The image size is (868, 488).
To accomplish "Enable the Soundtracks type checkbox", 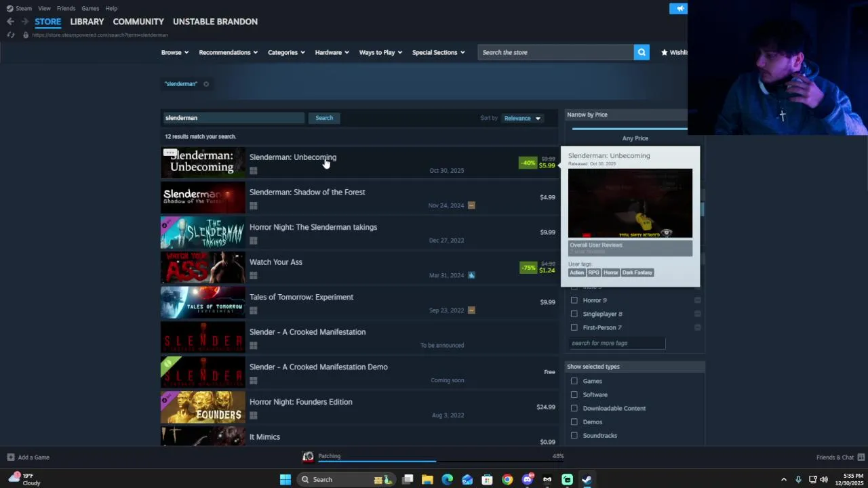I will tap(574, 435).
